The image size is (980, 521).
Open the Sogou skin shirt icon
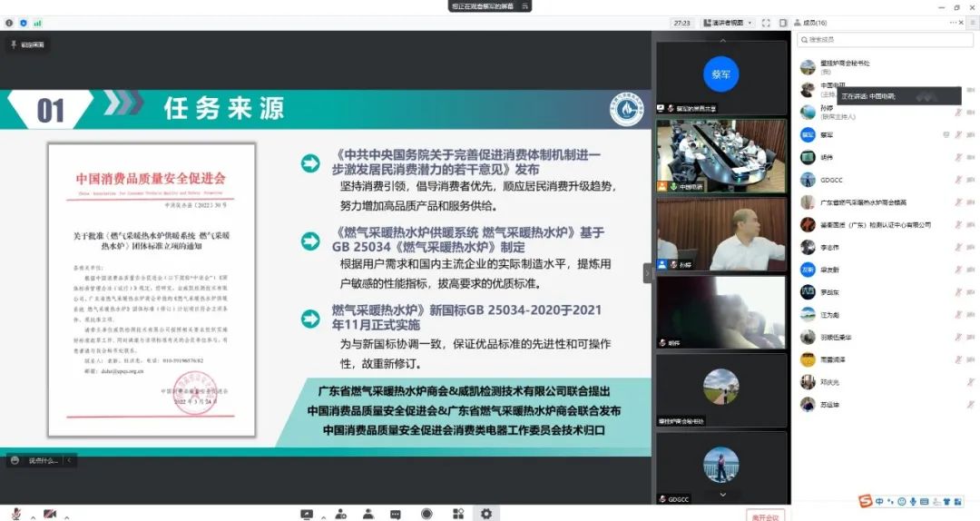point(946,502)
